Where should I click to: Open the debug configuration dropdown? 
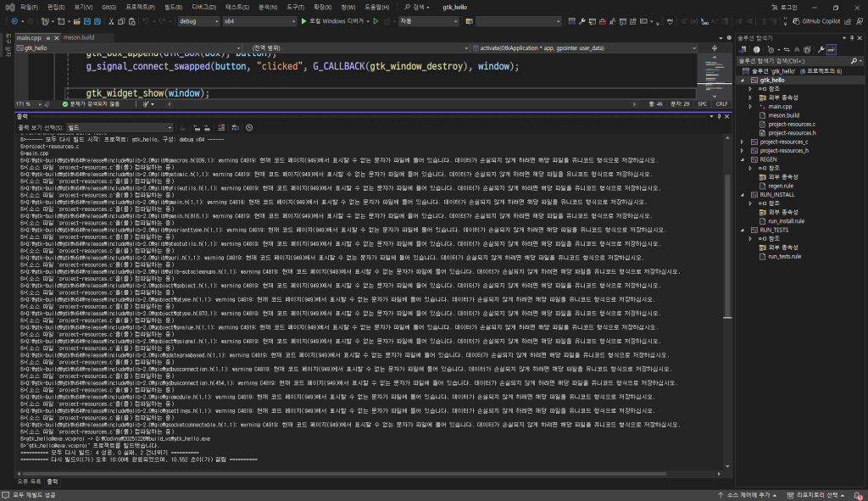198,20
